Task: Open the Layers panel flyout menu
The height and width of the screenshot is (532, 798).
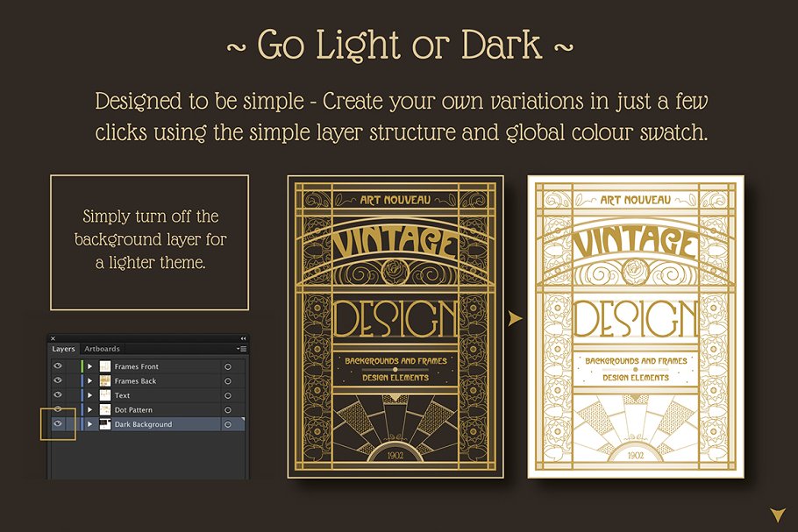Action: point(242,349)
